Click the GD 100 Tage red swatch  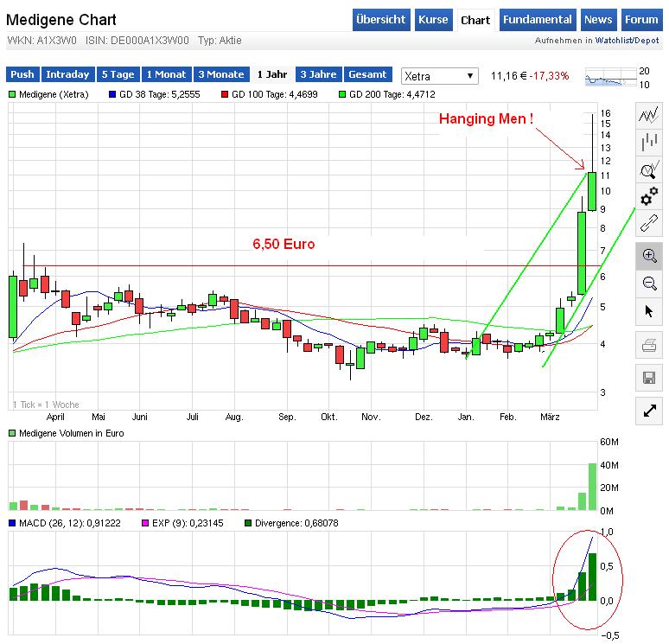coord(226,94)
